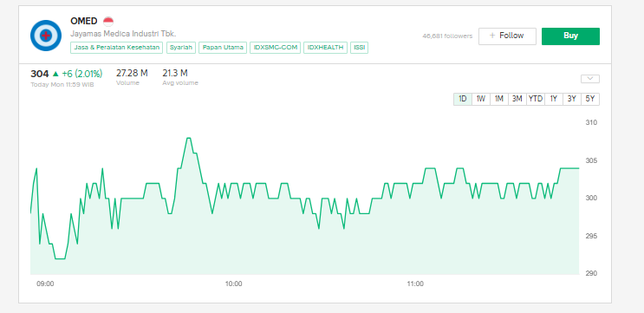The image size is (644, 313).
Task: Open the Jasa & Peralatan Kesehatan tag
Action: point(117,48)
